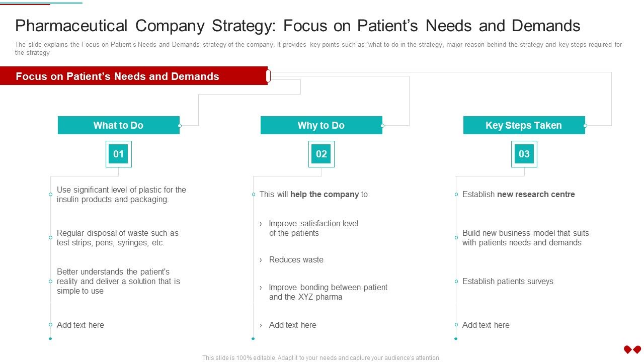The image size is (644, 362).
Task: Select the 02 number box
Action: click(x=321, y=154)
